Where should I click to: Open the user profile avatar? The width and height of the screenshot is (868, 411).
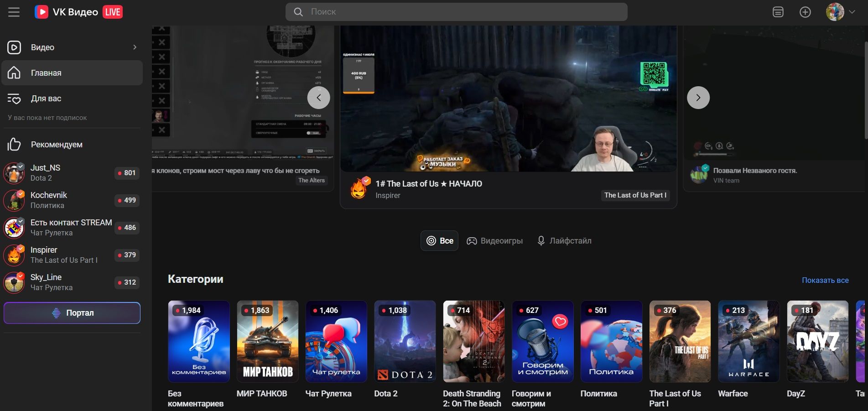(835, 12)
